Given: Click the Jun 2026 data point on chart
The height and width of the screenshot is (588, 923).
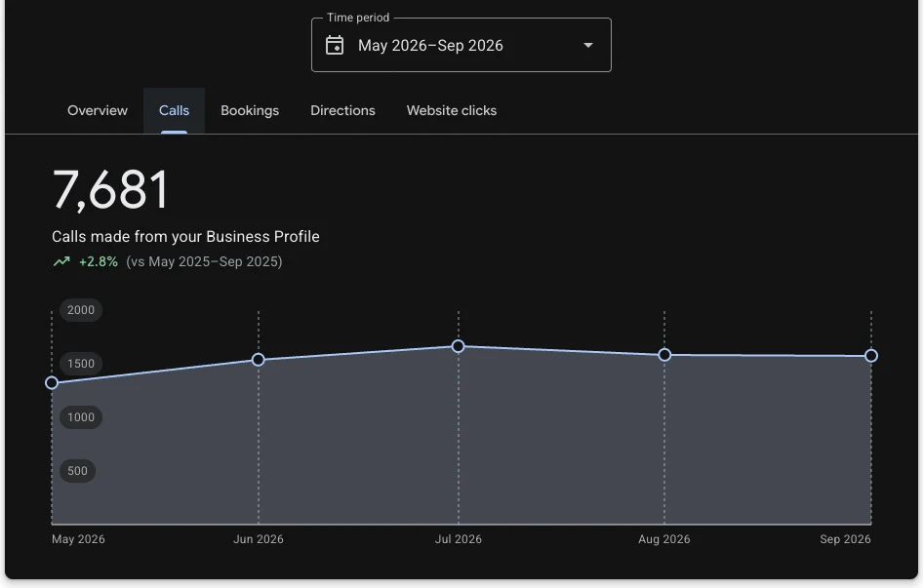Looking at the screenshot, I should click(x=258, y=360).
